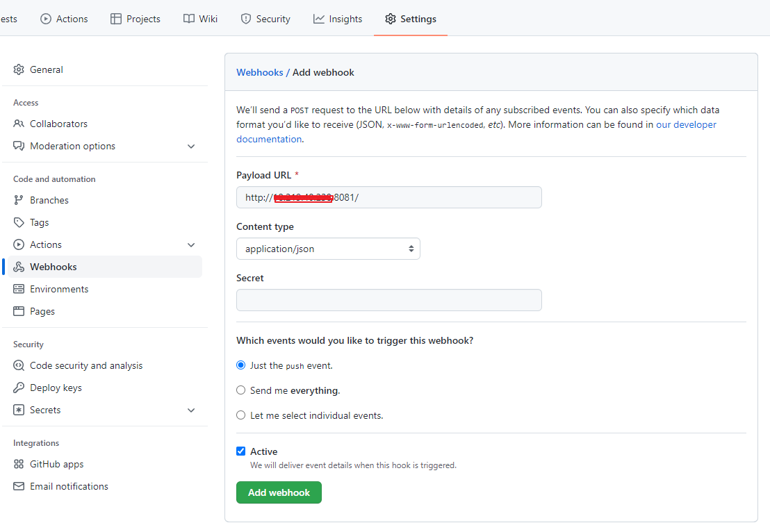This screenshot has width=770, height=532.
Task: Open Code security and analysis page
Action: tap(105, 365)
